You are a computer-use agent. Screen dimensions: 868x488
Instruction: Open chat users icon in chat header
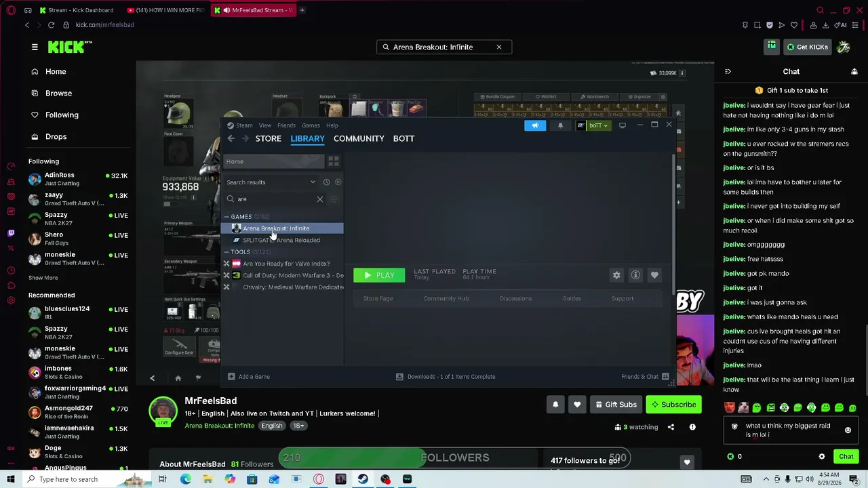(854, 71)
